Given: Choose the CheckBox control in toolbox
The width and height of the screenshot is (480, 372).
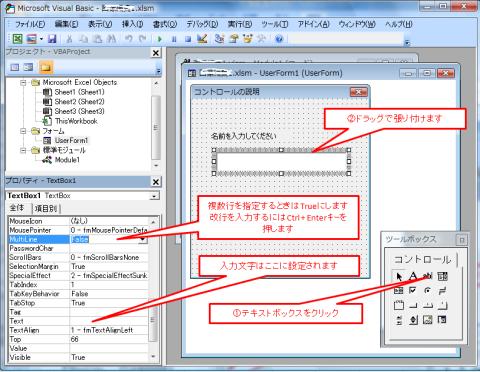Looking at the screenshot, I should tap(413, 290).
